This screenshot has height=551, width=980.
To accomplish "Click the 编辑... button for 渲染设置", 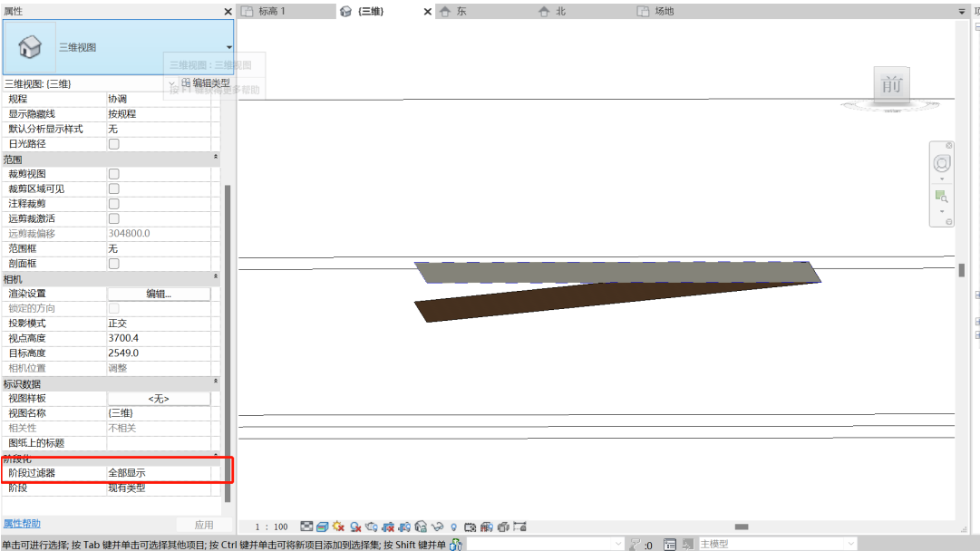I will (x=159, y=294).
